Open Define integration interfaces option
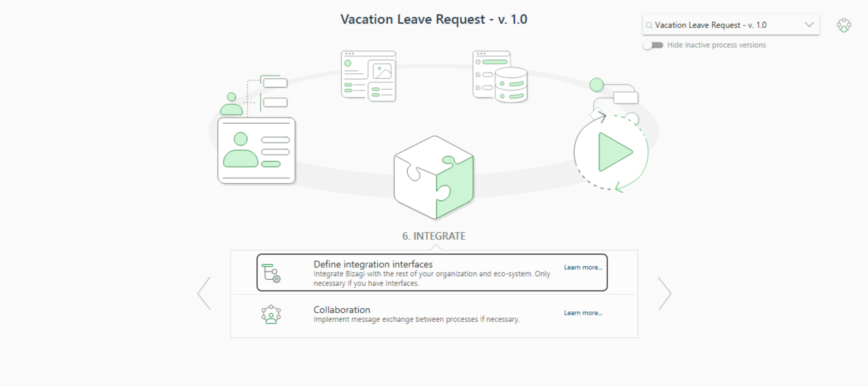 point(432,272)
